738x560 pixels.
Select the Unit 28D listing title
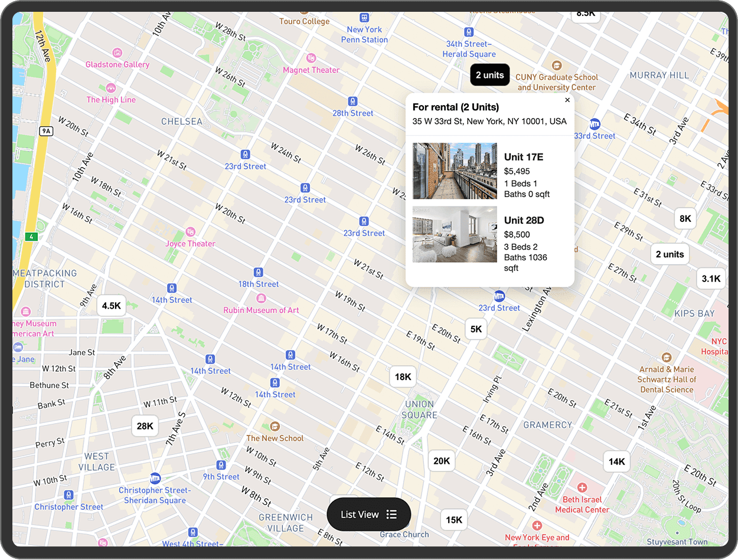pos(524,220)
